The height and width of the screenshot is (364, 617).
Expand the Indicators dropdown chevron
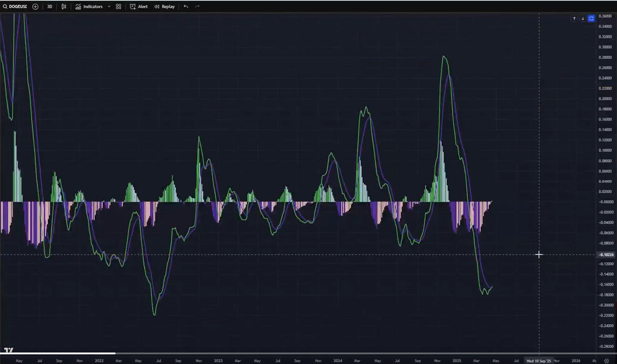109,6
